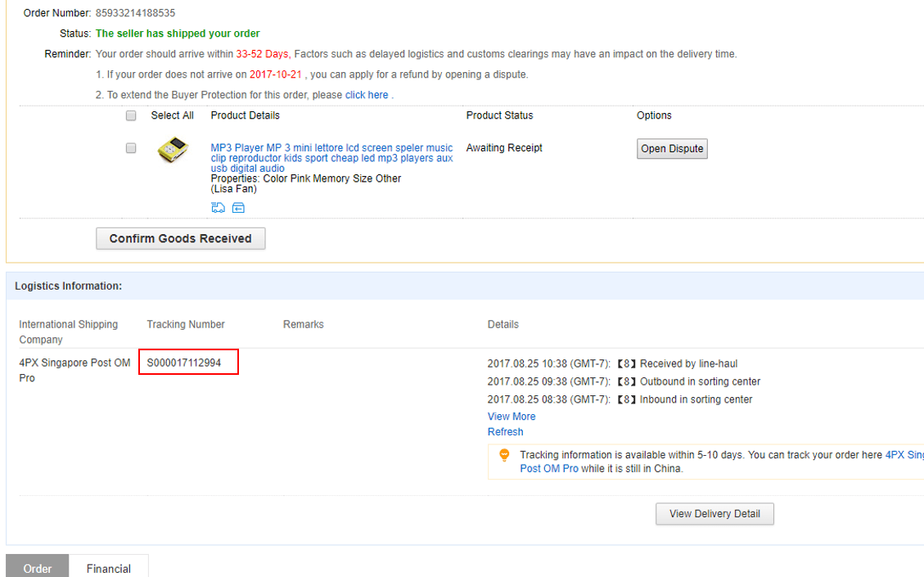Follow the 'click here' Buyer Protection link
The width and height of the screenshot is (924, 577).
367,95
